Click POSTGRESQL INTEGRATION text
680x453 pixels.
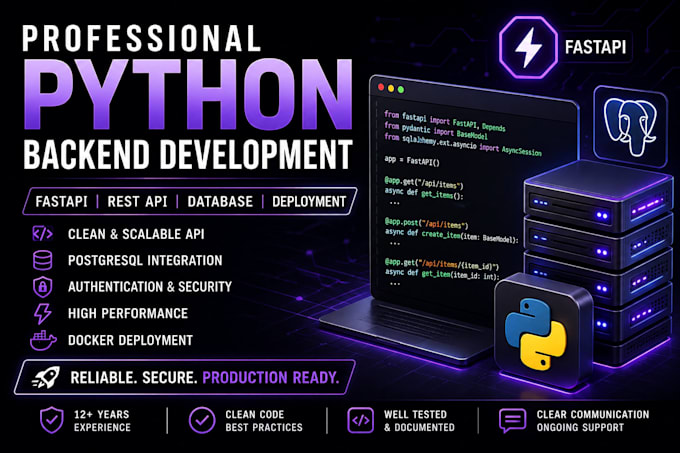click(145, 261)
